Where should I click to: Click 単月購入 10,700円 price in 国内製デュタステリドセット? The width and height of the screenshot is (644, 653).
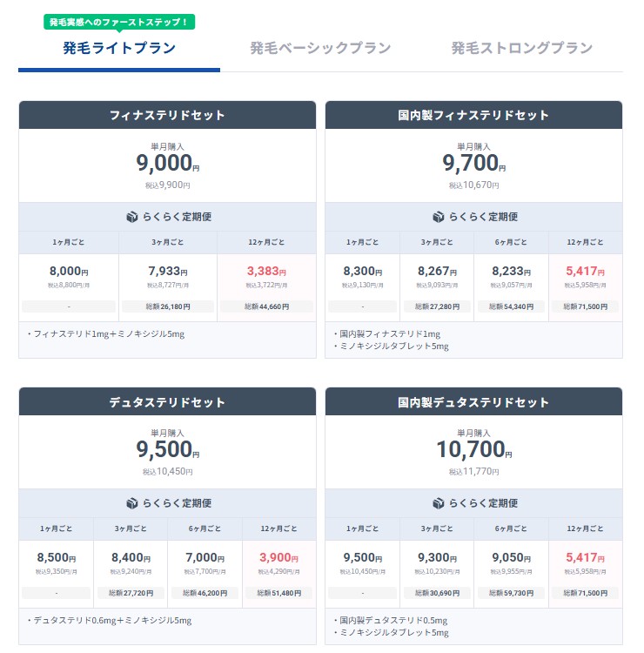pos(473,449)
